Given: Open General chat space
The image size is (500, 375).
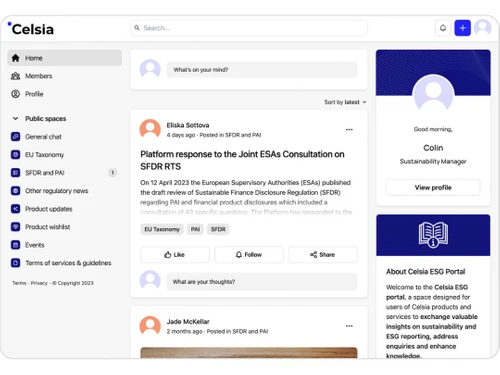Looking at the screenshot, I should click(x=65, y=137).
